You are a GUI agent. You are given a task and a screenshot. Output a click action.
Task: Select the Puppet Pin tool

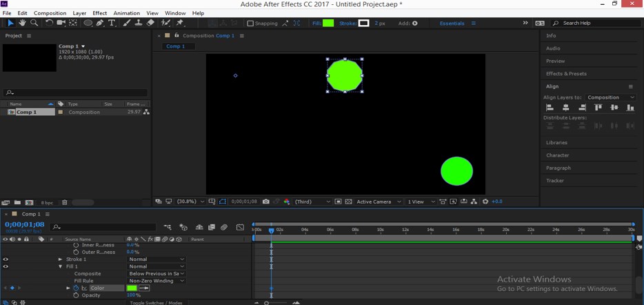pos(180,23)
